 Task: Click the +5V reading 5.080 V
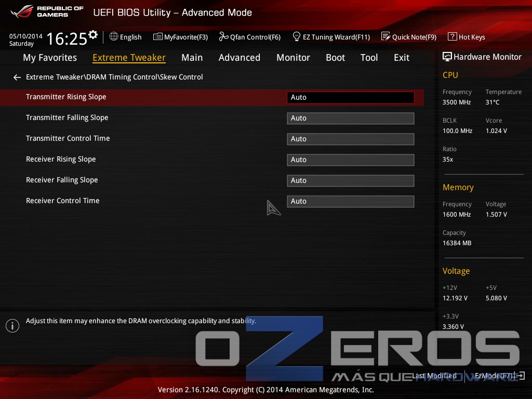point(496,298)
